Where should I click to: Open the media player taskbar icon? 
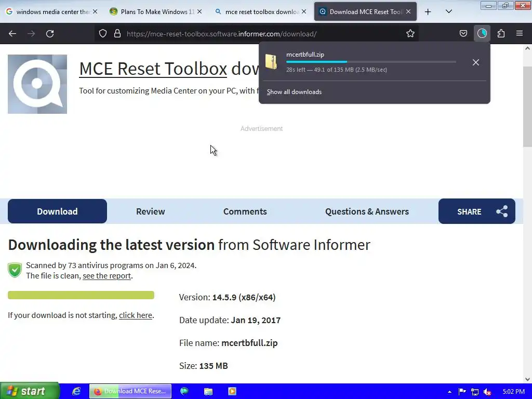[232, 391]
